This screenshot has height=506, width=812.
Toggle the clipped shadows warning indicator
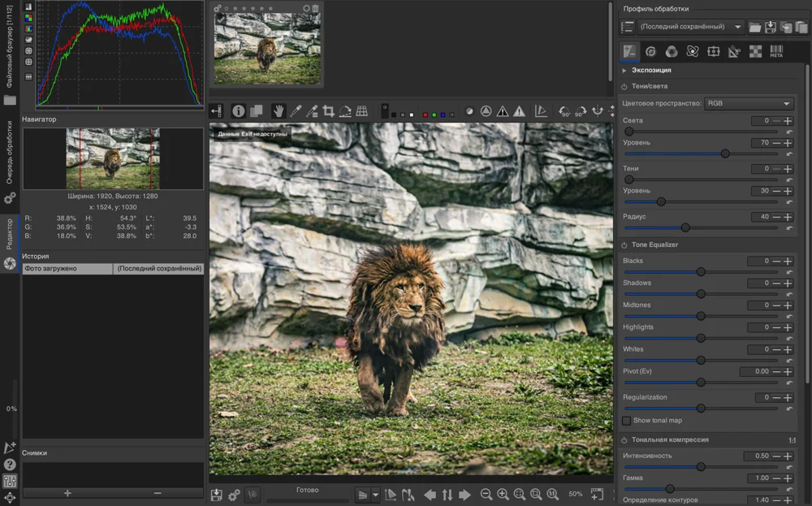tap(503, 110)
